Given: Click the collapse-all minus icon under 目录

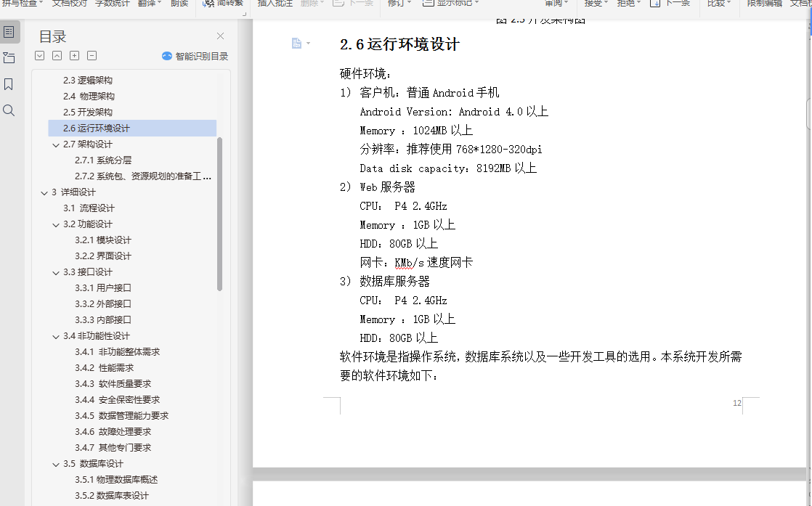Looking at the screenshot, I should 92,56.
